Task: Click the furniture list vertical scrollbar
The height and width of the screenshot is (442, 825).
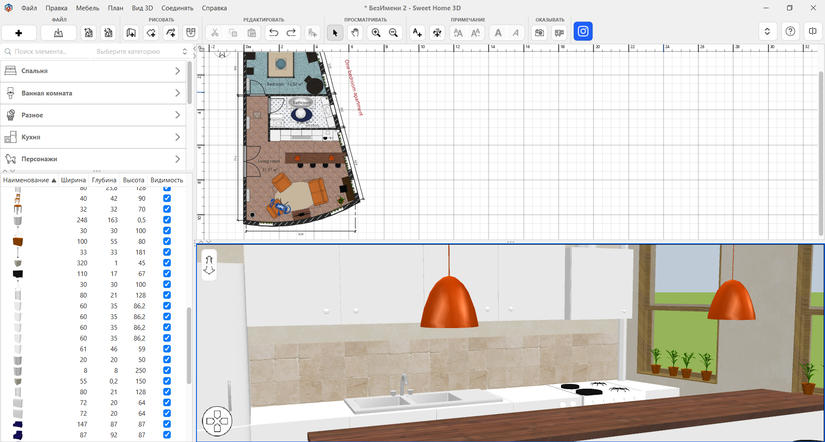Action: (x=189, y=345)
